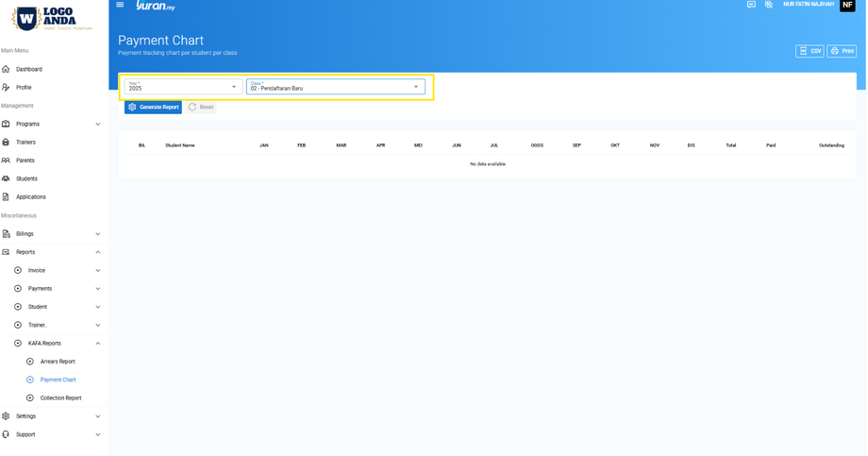
Task: Click the Generate Report button
Action: coord(154,108)
